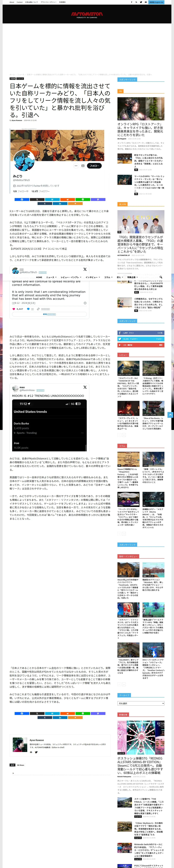Open the 月を選択 archive dropdown
174x868 pixels.
[141, 703]
